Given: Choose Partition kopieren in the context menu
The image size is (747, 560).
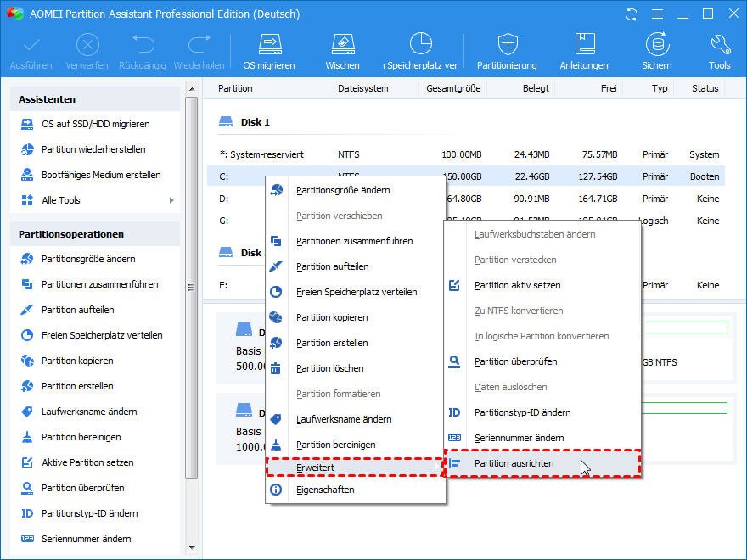Looking at the screenshot, I should tap(356, 317).
